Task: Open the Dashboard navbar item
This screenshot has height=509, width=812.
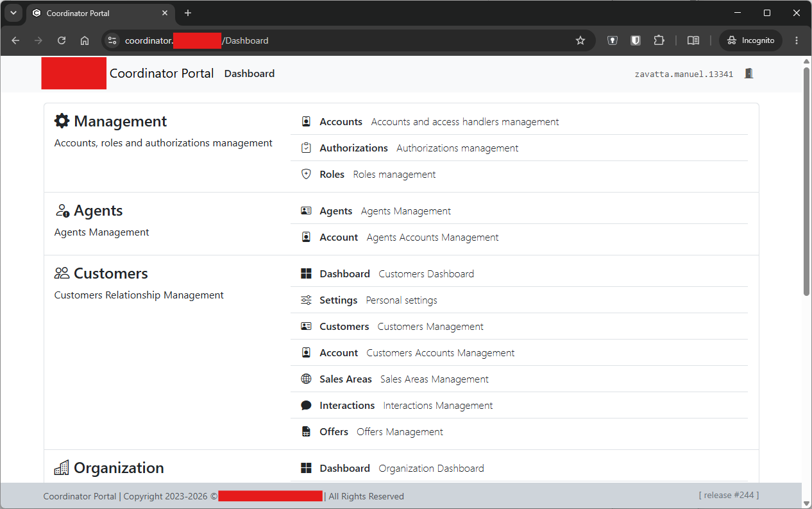Action: pyautogui.click(x=250, y=74)
